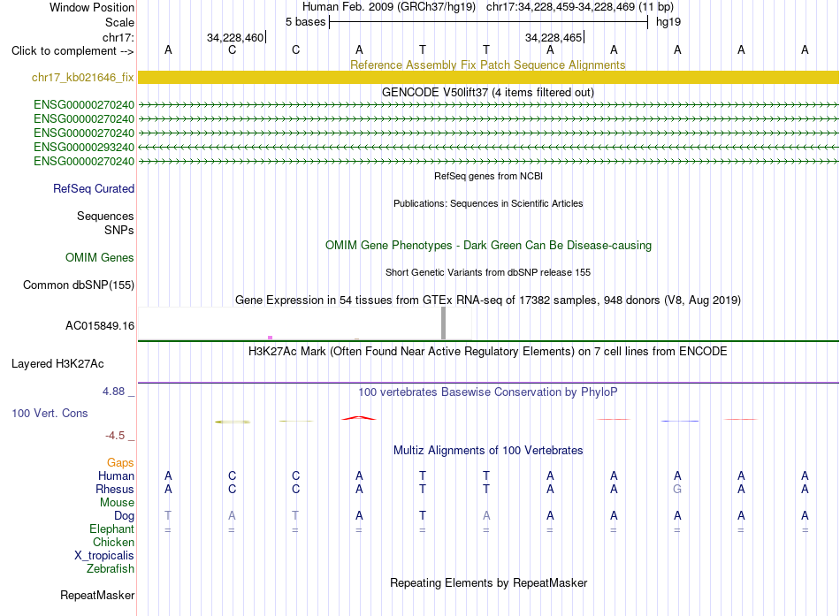Click the SNPs track label
The height and width of the screenshot is (616, 840).
pos(119,230)
